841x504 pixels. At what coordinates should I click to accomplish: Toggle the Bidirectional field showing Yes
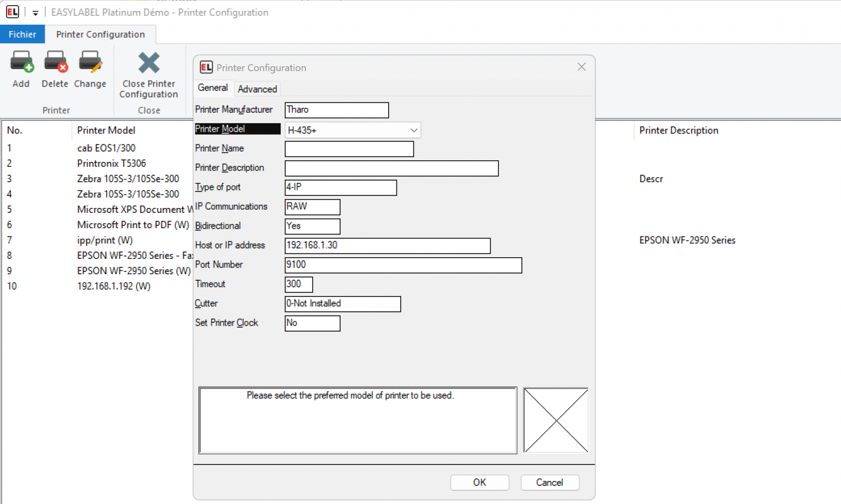(x=313, y=226)
